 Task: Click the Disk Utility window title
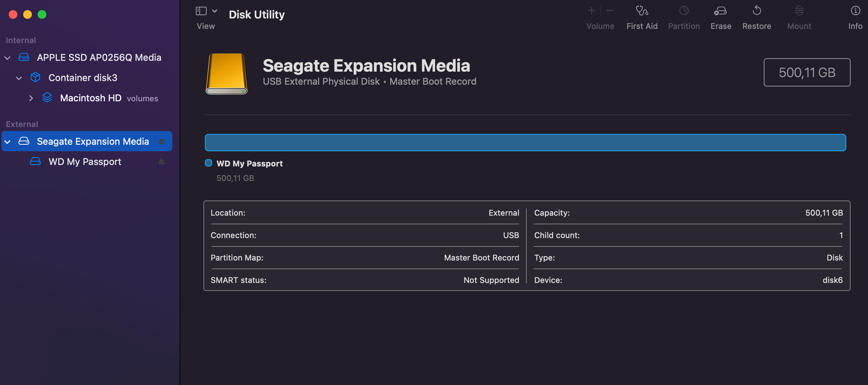[x=256, y=14]
